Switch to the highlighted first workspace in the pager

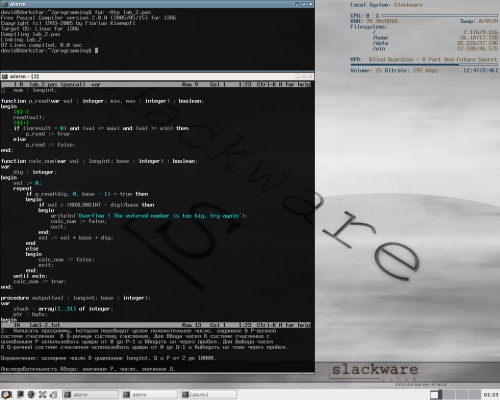click(x=436, y=395)
